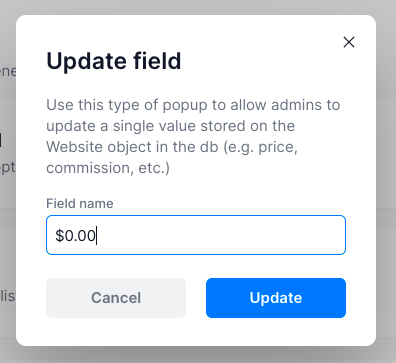The height and width of the screenshot is (363, 396).
Task: Click the gap between Cancel and Update buttons
Action: [x=196, y=298]
